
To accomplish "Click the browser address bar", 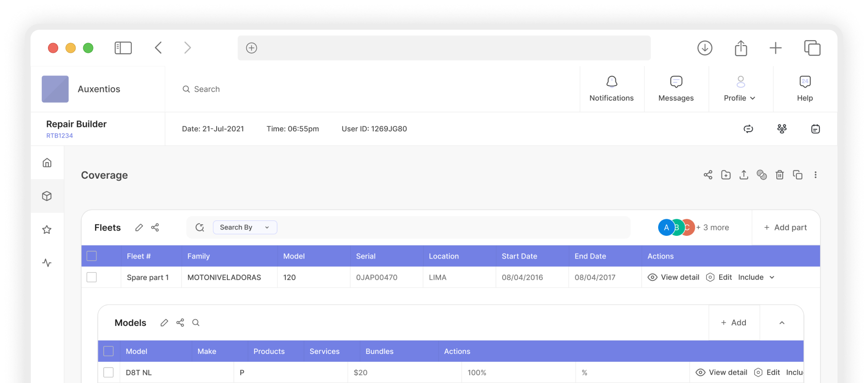I will (x=444, y=48).
